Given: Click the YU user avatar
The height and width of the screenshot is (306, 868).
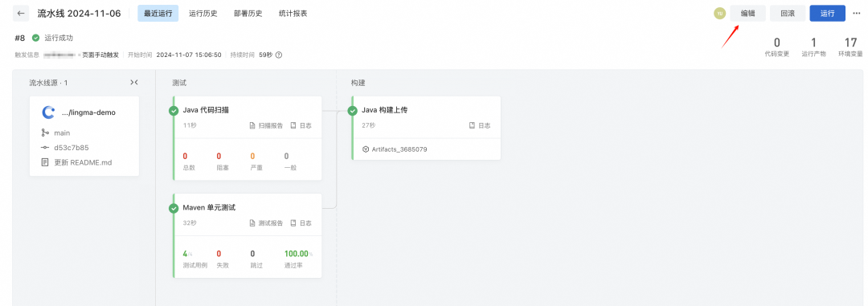Looking at the screenshot, I should 719,14.
